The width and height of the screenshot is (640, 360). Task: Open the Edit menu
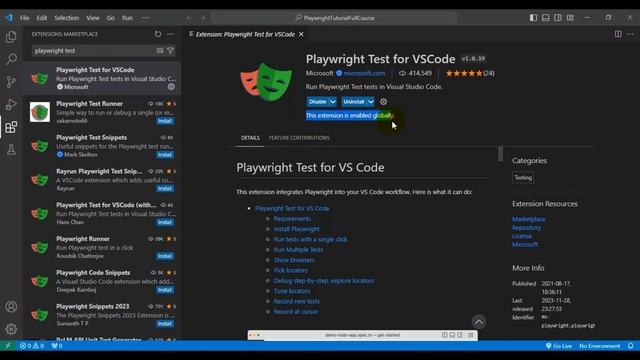tap(42, 18)
